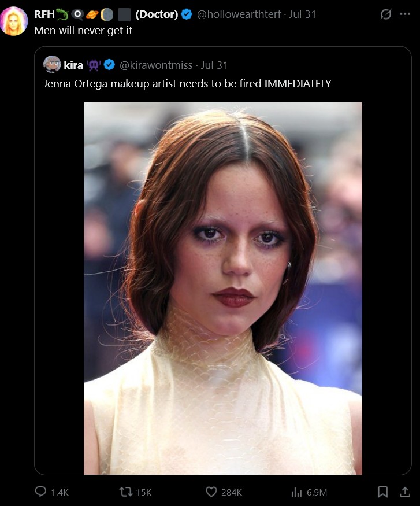
Task: Click kira's blue verified checkmark
Action: coord(110,65)
